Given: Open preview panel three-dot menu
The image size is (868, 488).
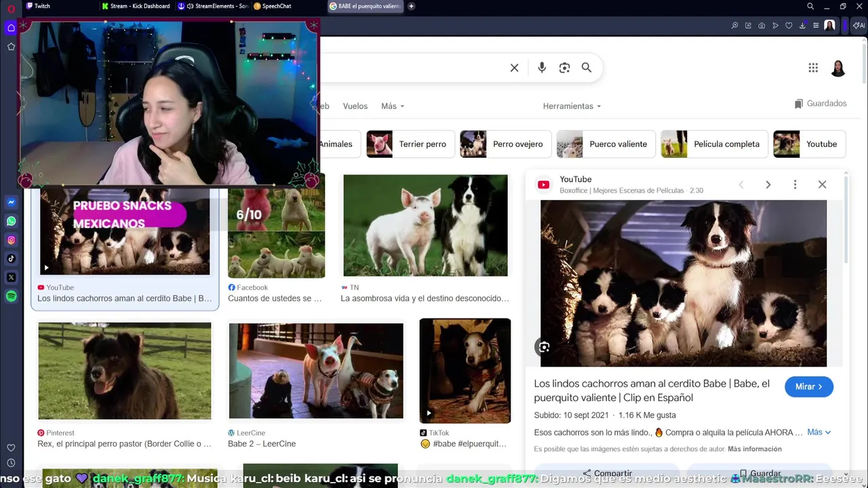Looking at the screenshot, I should [795, 184].
